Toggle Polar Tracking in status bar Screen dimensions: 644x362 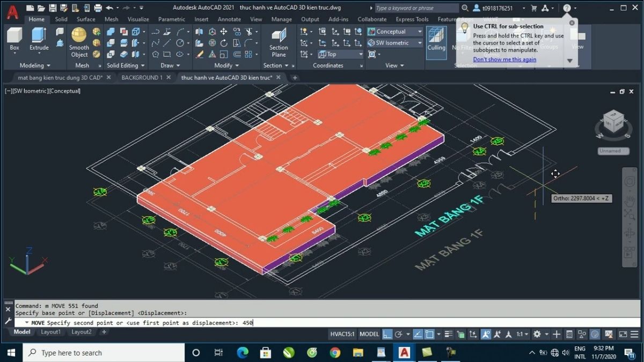click(398, 334)
